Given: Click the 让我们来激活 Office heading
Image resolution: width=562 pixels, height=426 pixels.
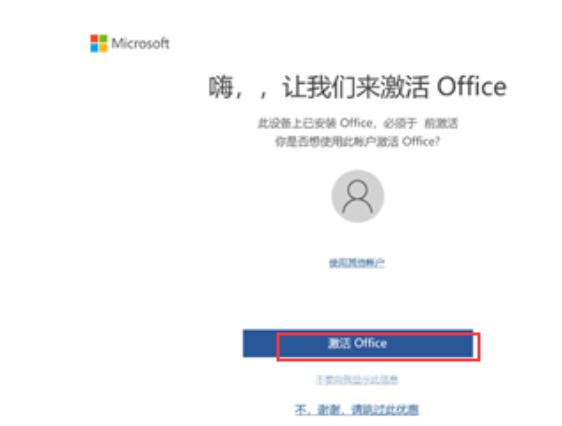Looking at the screenshot, I should [394, 87].
